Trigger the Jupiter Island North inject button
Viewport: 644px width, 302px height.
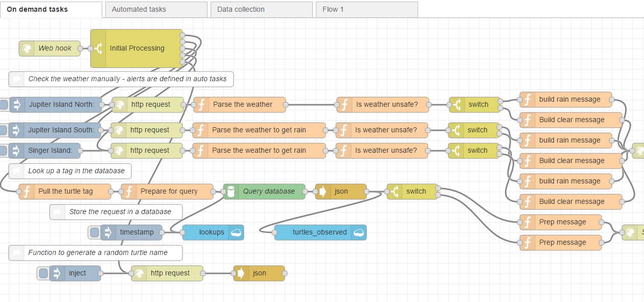(4, 105)
